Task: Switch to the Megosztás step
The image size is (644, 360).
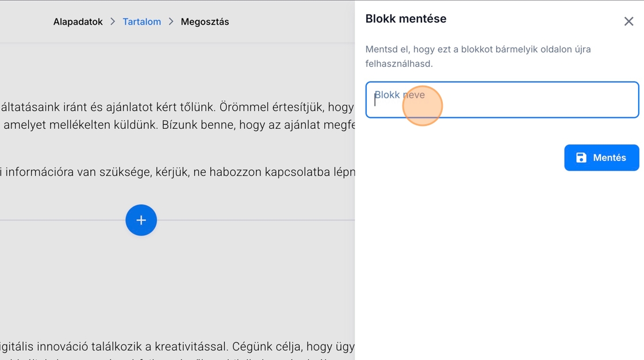Action: 205,22
